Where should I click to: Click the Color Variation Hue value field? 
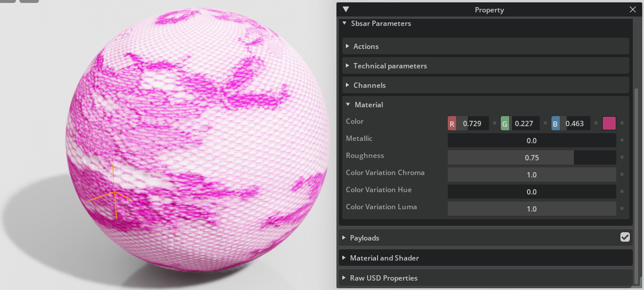(532, 192)
